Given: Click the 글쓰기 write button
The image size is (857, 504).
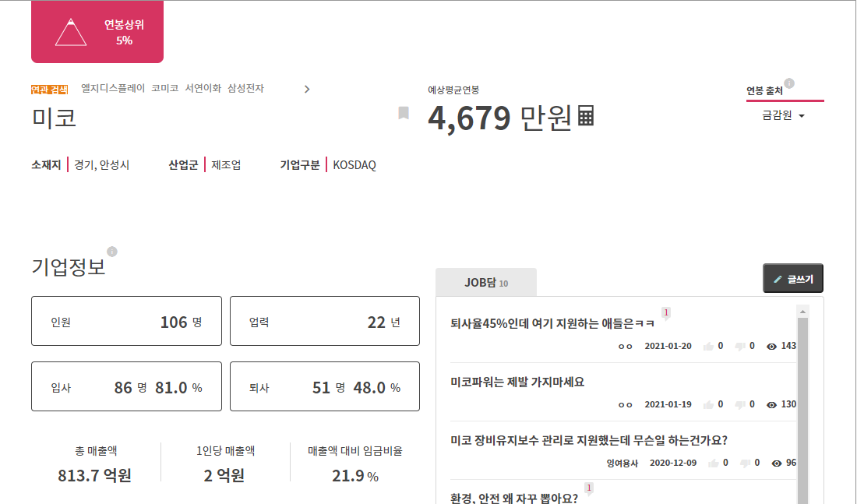Looking at the screenshot, I should click(793, 279).
